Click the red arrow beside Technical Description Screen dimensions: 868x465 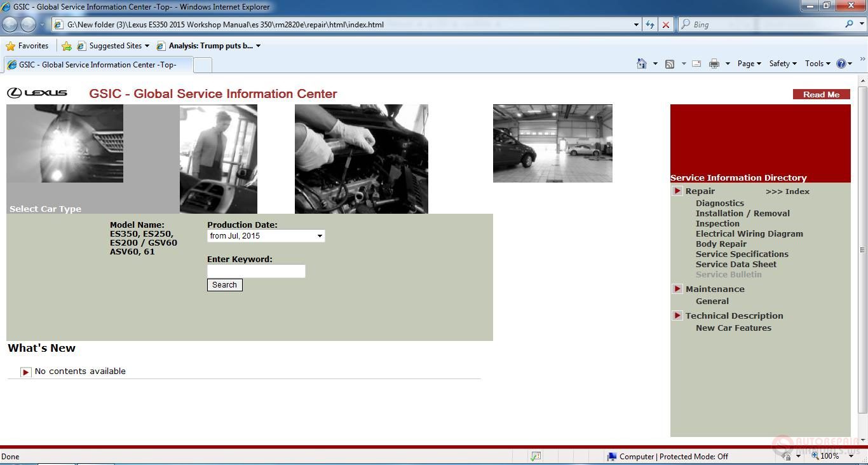coord(677,316)
